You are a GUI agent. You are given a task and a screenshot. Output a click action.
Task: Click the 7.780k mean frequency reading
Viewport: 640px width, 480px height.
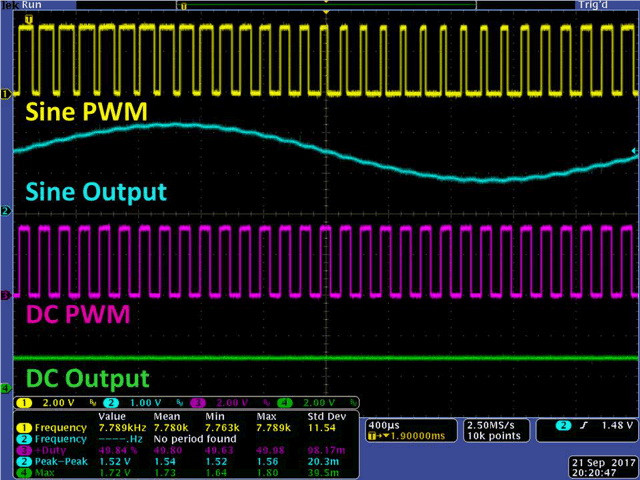coord(171,428)
